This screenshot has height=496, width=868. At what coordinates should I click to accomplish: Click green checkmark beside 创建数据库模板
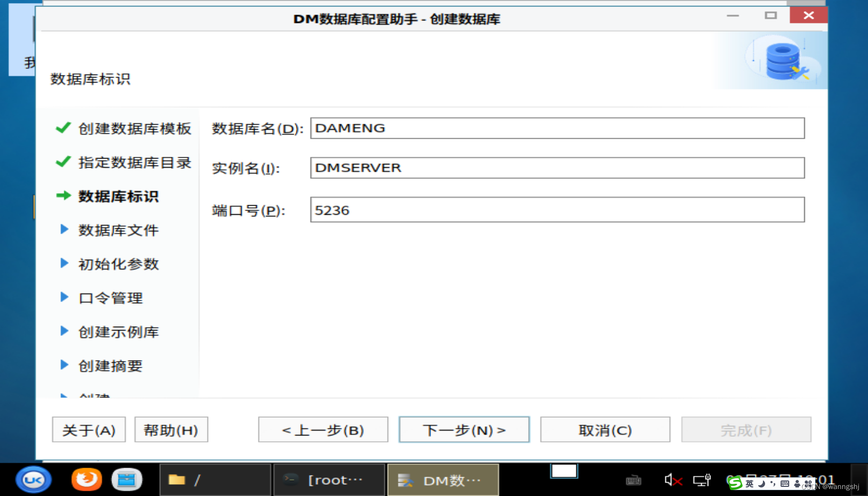(x=63, y=127)
